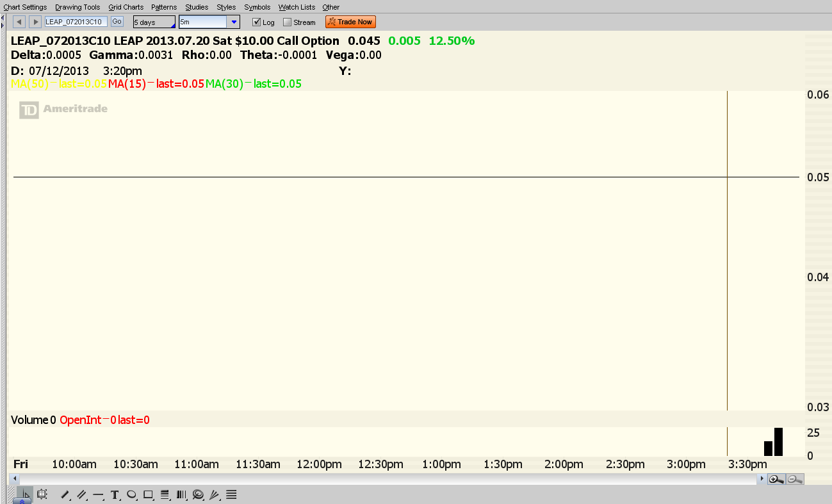The width and height of the screenshot is (832, 504).
Task: Enable the Stream checkbox
Action: point(288,22)
